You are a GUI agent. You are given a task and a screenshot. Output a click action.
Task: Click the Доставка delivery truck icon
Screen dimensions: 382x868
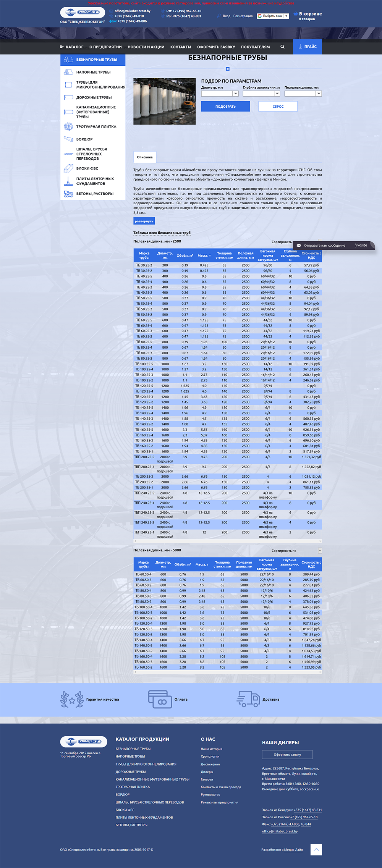click(x=248, y=699)
